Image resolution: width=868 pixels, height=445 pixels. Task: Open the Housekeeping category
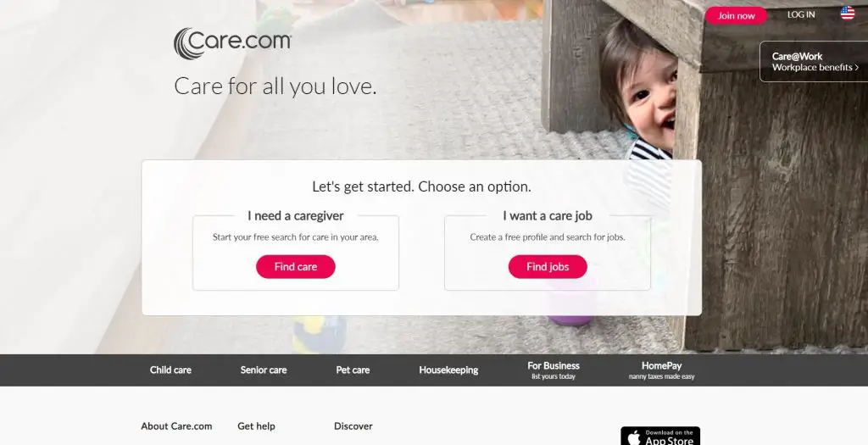click(x=448, y=370)
